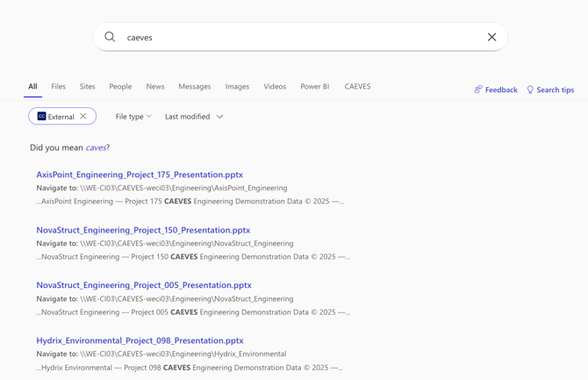Switch to the Sites tab
The height and width of the screenshot is (380, 588).
tap(87, 86)
